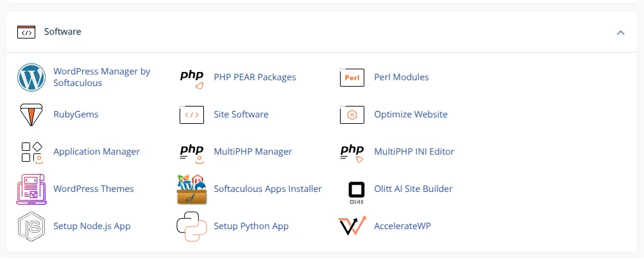Viewport: 644px width, 258px height.
Task: Click the Optimize Website gear icon
Action: pos(352,115)
